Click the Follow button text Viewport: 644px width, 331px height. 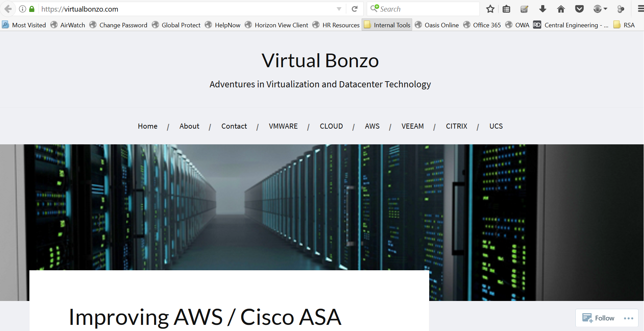(604, 318)
